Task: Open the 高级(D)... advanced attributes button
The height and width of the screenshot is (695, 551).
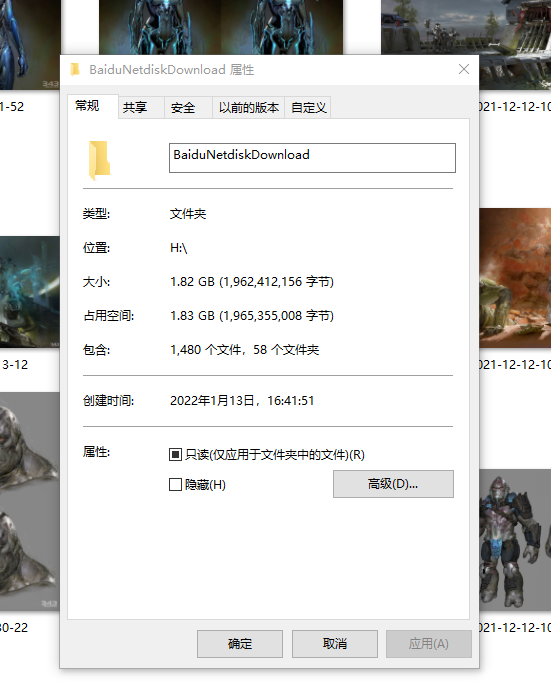Action: pyautogui.click(x=393, y=484)
